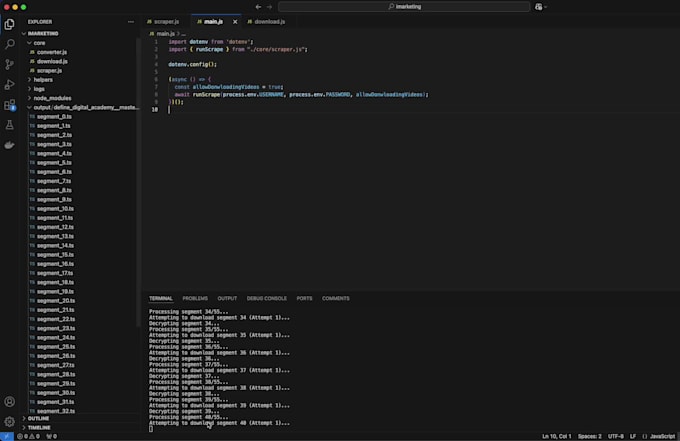Select segment_0.ts file
Viewport: 680px width, 441px height.
tap(54, 117)
